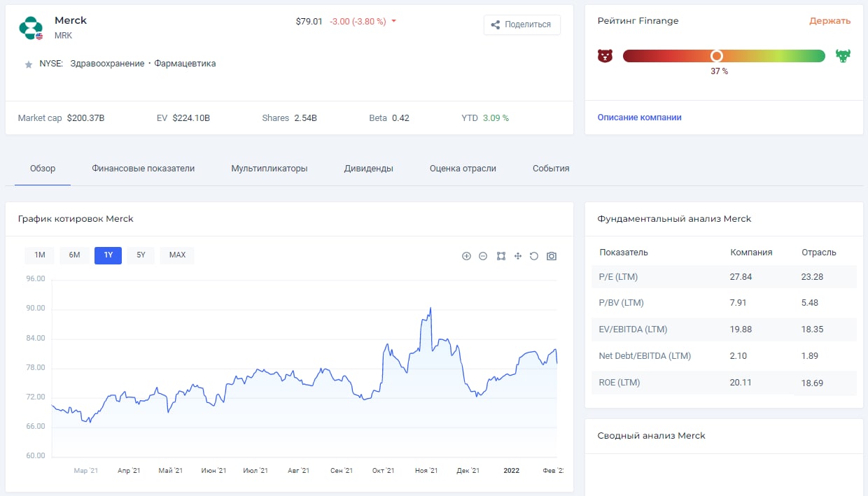Click the chart zoom in icon
The height and width of the screenshot is (496, 868).
466,256
